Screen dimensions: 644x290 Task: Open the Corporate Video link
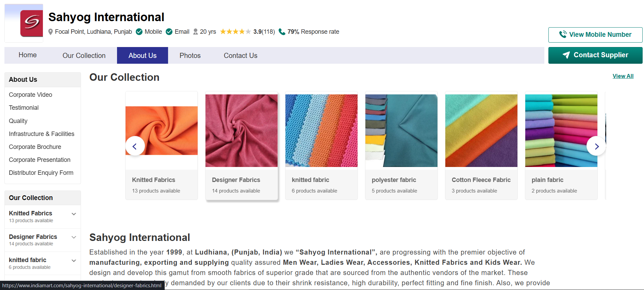31,95
